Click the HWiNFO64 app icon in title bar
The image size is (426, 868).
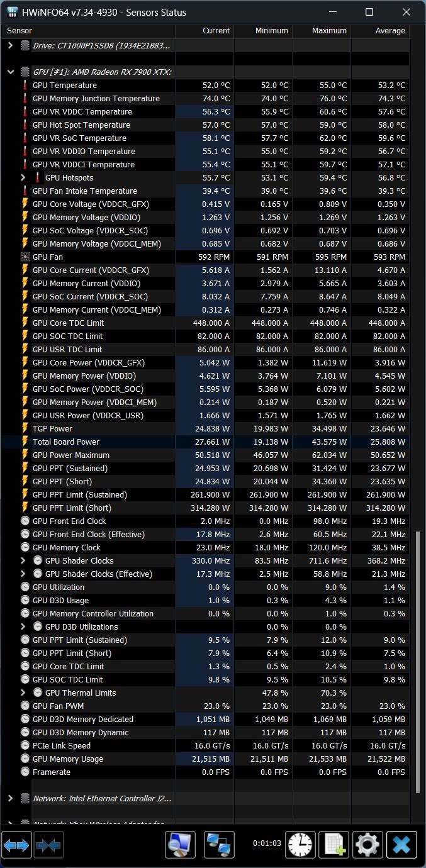[12, 12]
